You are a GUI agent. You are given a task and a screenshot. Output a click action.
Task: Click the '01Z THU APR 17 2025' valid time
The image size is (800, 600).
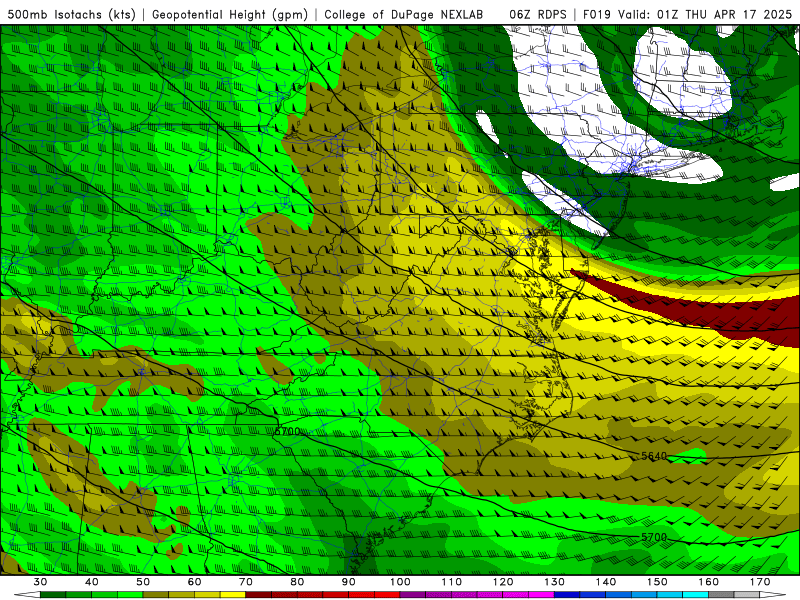(724, 14)
